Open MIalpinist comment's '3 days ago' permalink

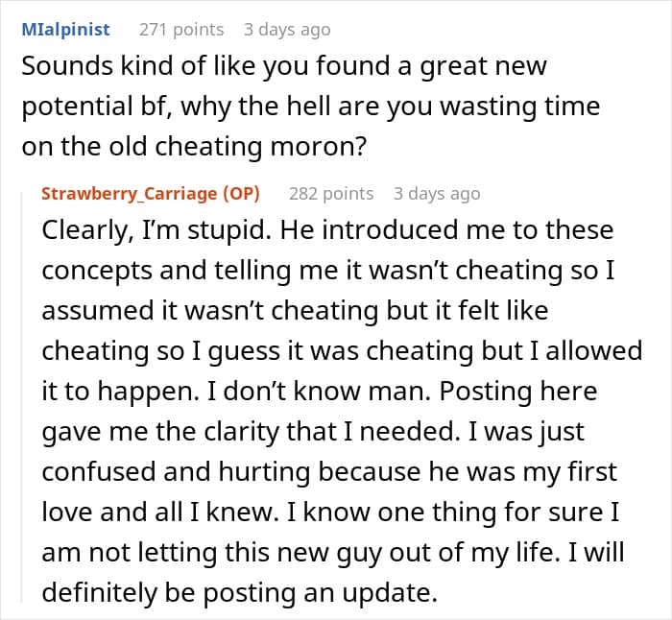(287, 30)
